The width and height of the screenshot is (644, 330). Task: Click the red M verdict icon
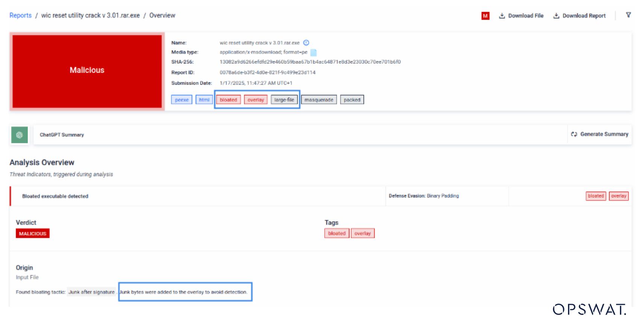(485, 16)
